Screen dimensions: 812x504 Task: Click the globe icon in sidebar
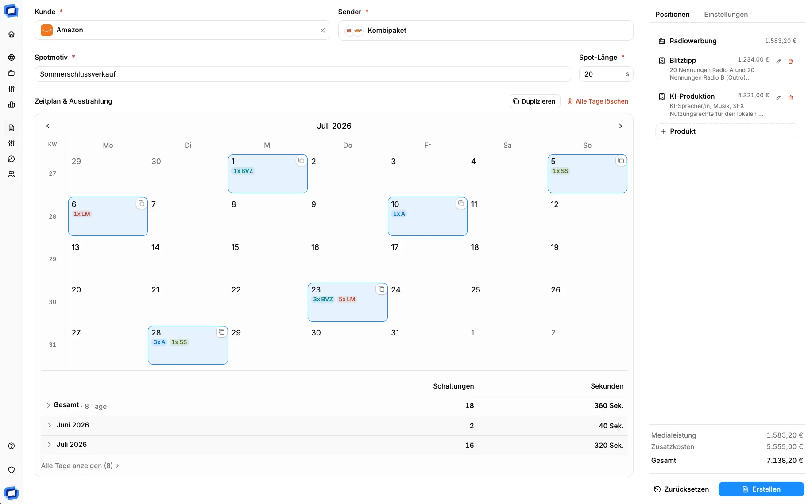click(12, 58)
